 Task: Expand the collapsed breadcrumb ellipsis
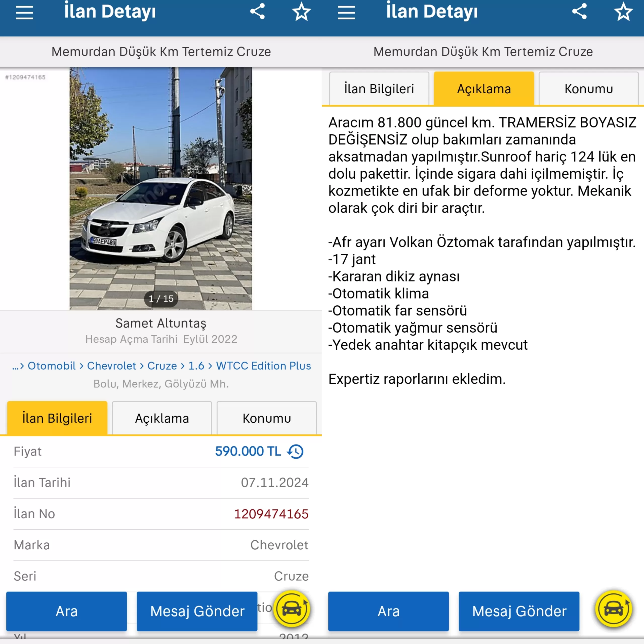(x=15, y=366)
